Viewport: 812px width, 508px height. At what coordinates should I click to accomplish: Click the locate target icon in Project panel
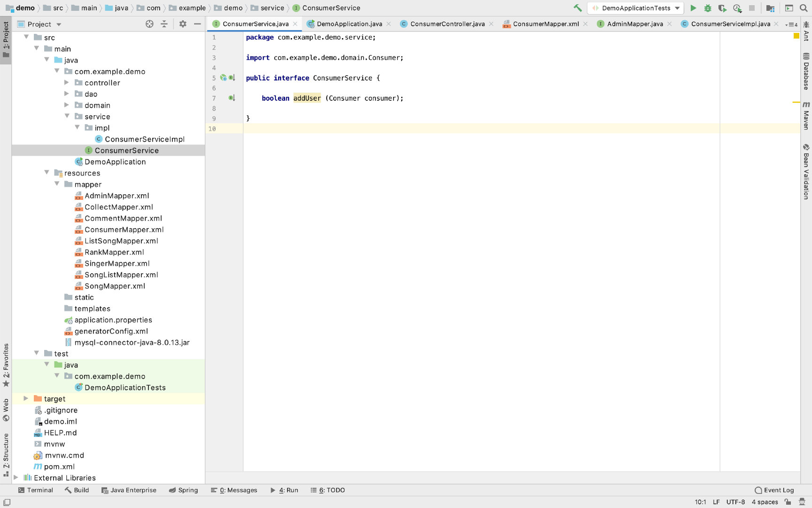pos(149,24)
